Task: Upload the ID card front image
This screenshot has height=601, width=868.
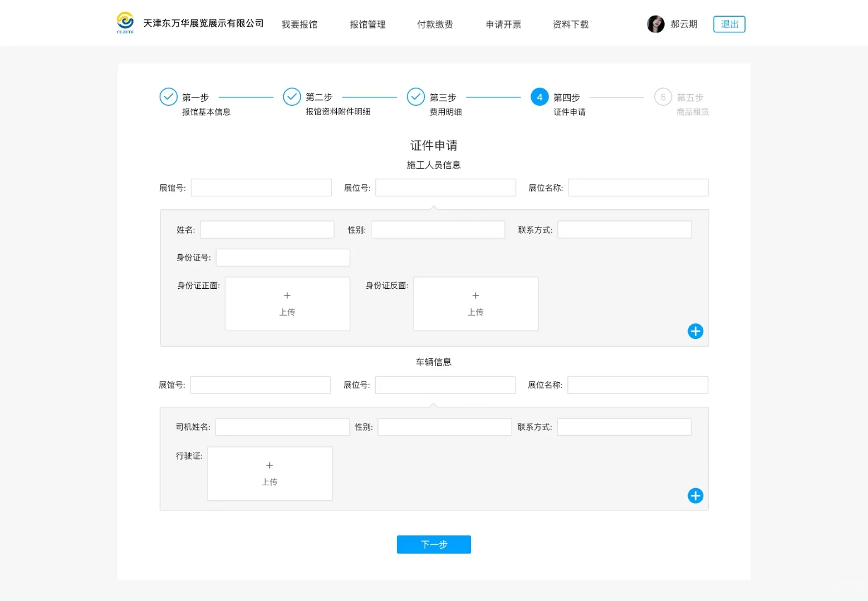Action: 287,304
